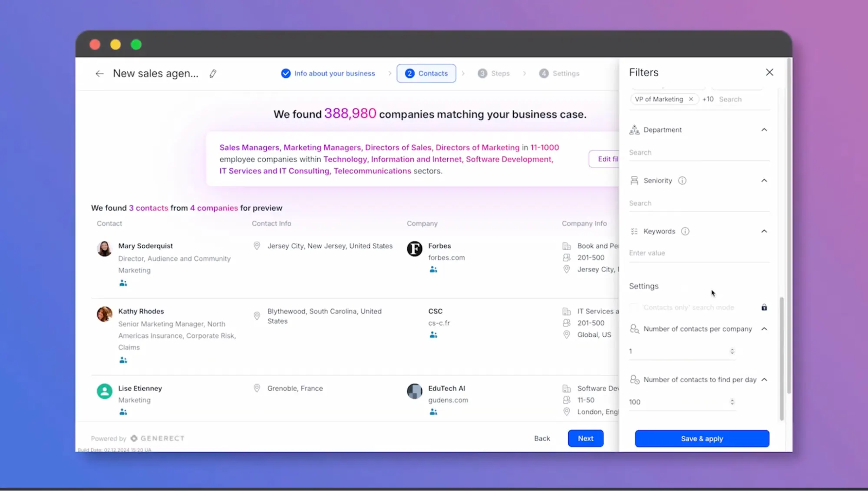Click the Keywords Enter value field
This screenshot has width=868, height=491.
698,253
